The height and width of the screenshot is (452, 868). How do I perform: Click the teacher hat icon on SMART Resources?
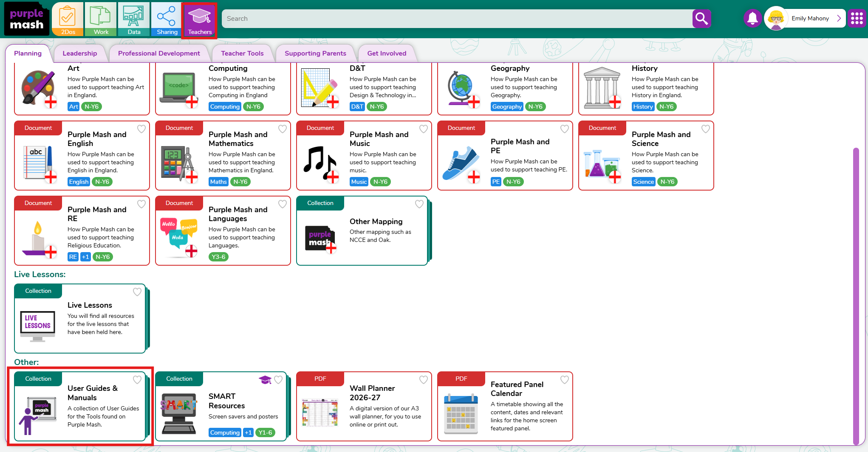pos(265,379)
